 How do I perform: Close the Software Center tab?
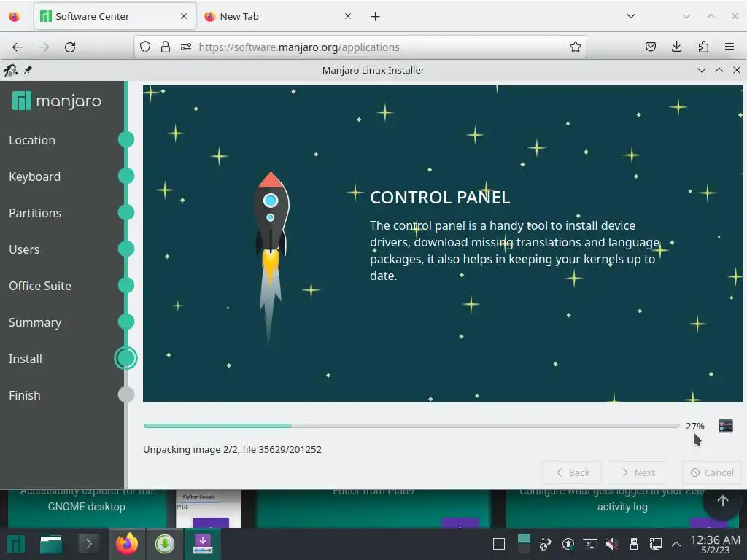[184, 16]
